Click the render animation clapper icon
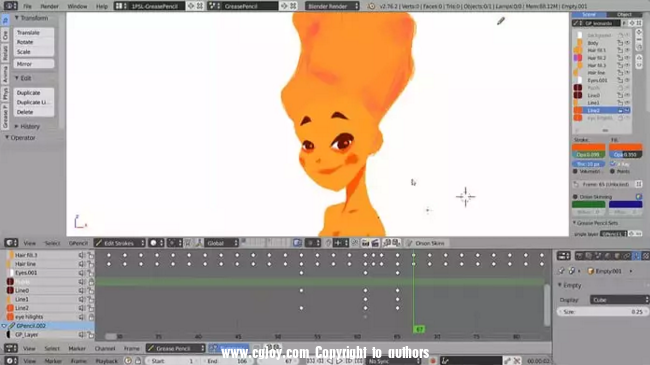650x365 pixels. pos(375,243)
